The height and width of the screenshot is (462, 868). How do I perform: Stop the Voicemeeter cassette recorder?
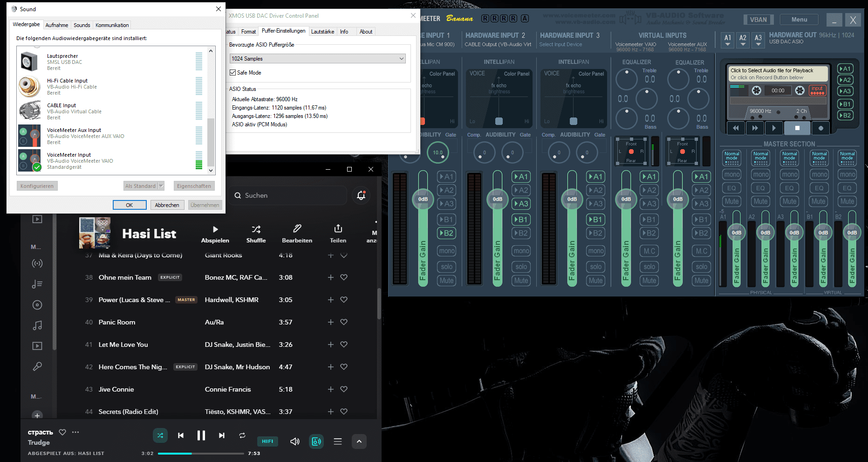point(797,128)
